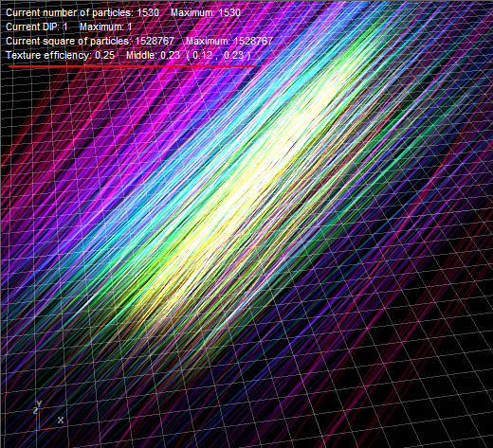Click the red X axis line of gizmo
493x448 pixels.
tap(49, 428)
